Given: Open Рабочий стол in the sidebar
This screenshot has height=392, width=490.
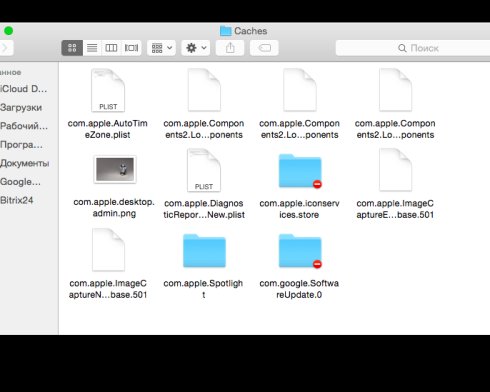Looking at the screenshot, I should [x=24, y=126].
